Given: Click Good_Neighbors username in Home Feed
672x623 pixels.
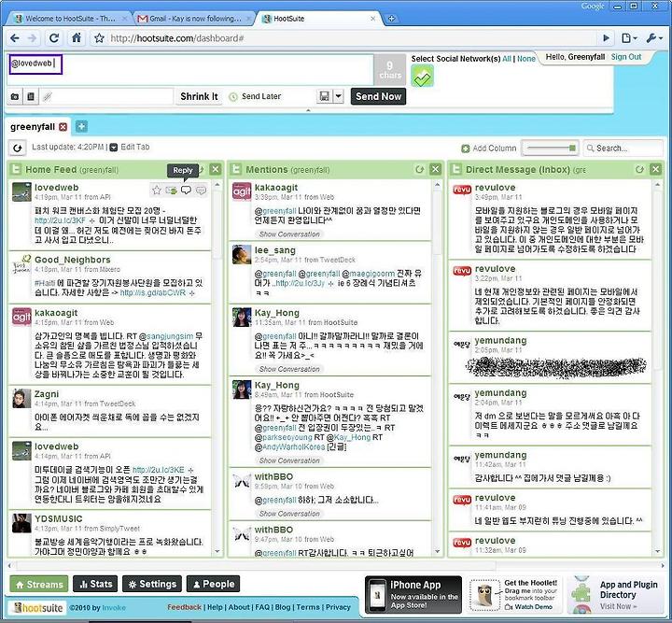Looking at the screenshot, I should point(73,260).
